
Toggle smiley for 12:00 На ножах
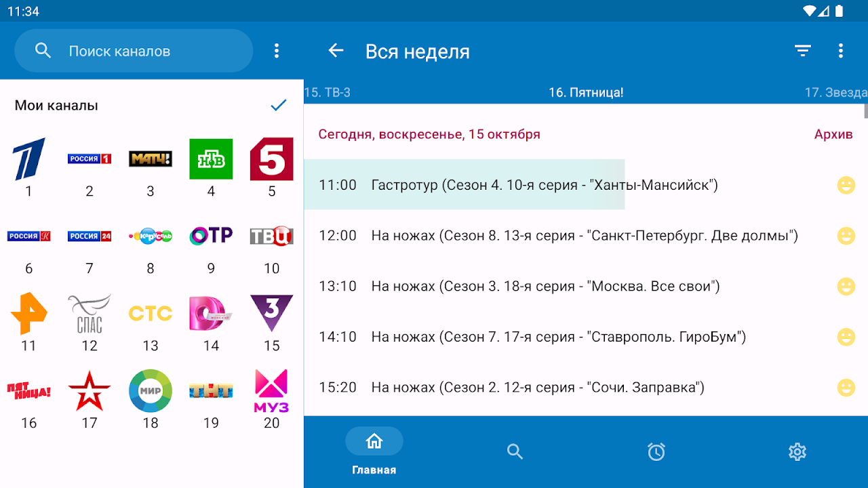point(846,236)
